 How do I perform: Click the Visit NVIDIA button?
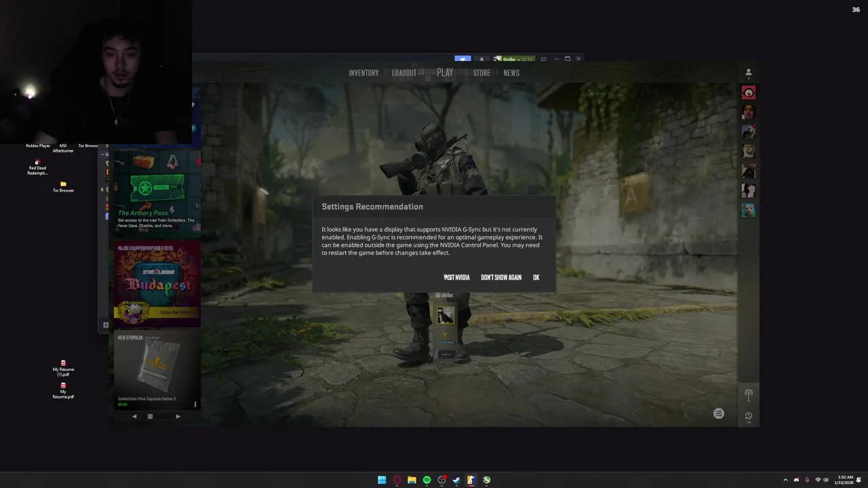tap(456, 277)
